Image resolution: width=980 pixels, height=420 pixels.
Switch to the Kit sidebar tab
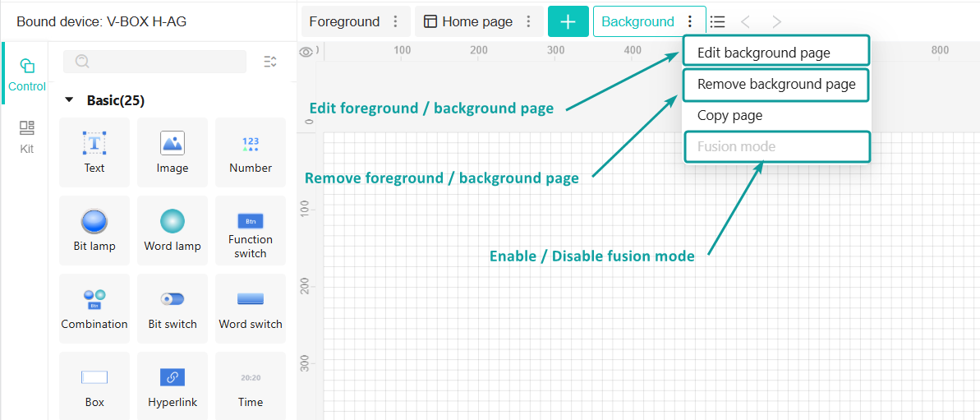[x=26, y=137]
